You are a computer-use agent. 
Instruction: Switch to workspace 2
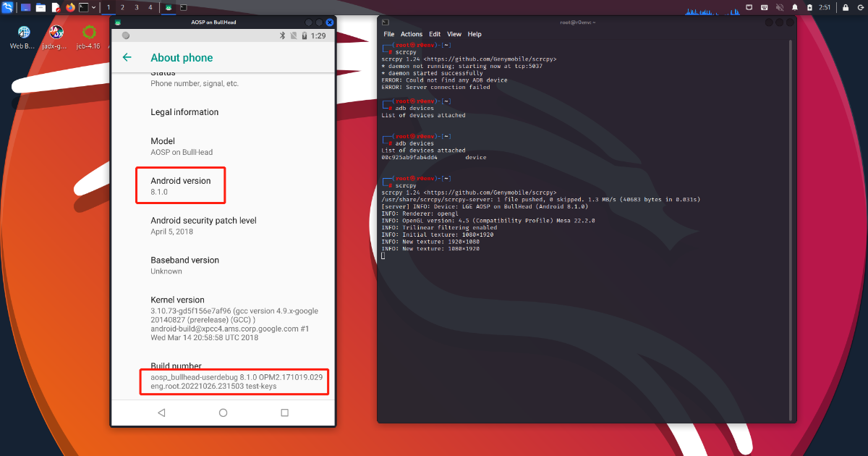tap(122, 7)
